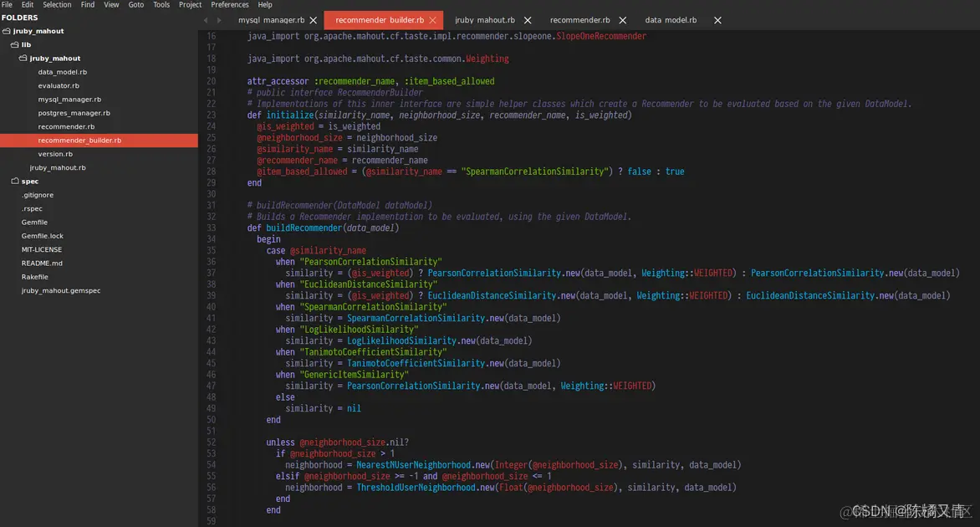
Task: Click line number 33 in the gutter
Action: point(212,228)
